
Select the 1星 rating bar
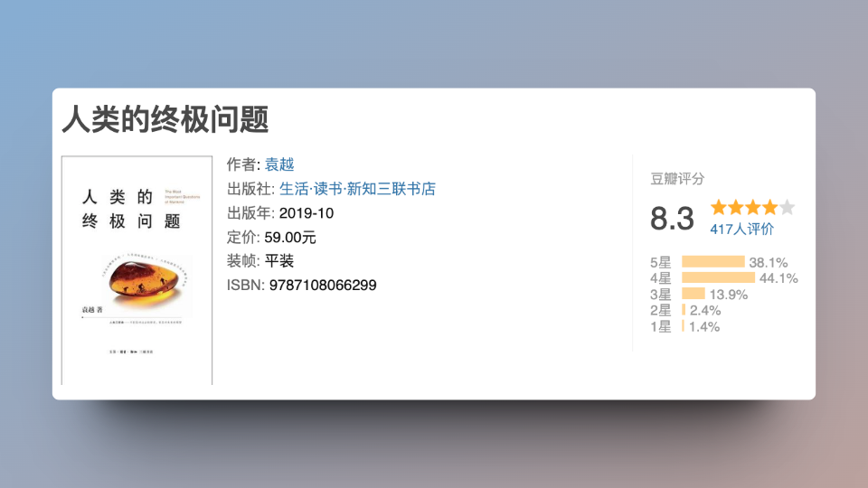click(683, 327)
